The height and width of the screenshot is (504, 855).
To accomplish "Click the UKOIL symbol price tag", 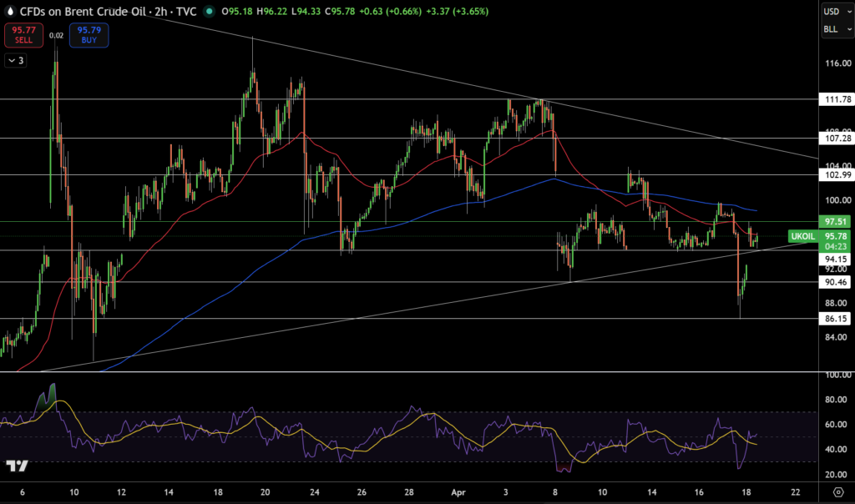I will [802, 236].
